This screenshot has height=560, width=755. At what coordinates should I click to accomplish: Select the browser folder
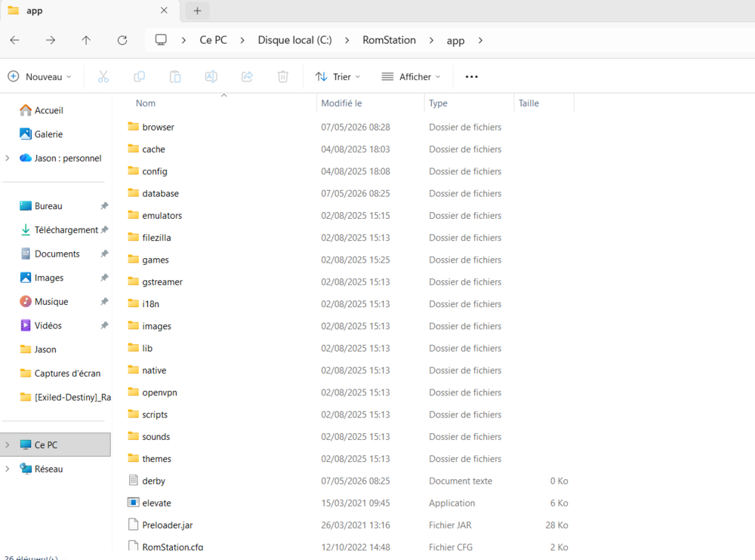[x=158, y=127]
